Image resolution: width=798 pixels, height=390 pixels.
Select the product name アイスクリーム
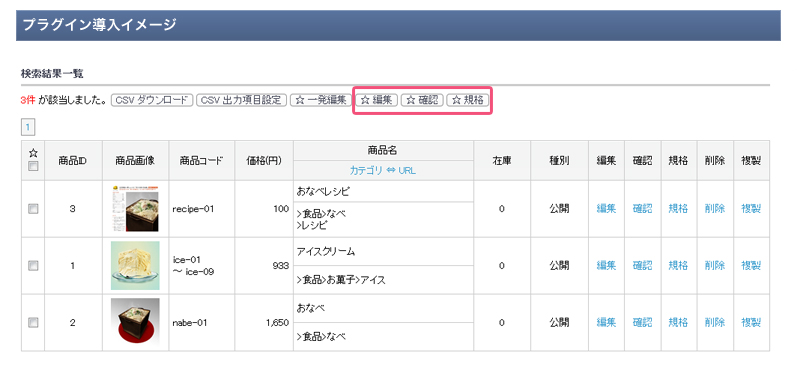click(326, 252)
